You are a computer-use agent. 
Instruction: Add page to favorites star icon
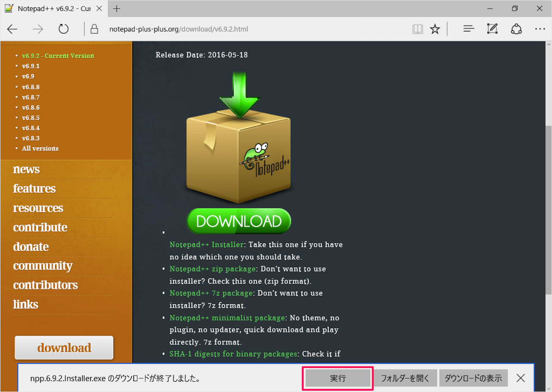tap(435, 29)
